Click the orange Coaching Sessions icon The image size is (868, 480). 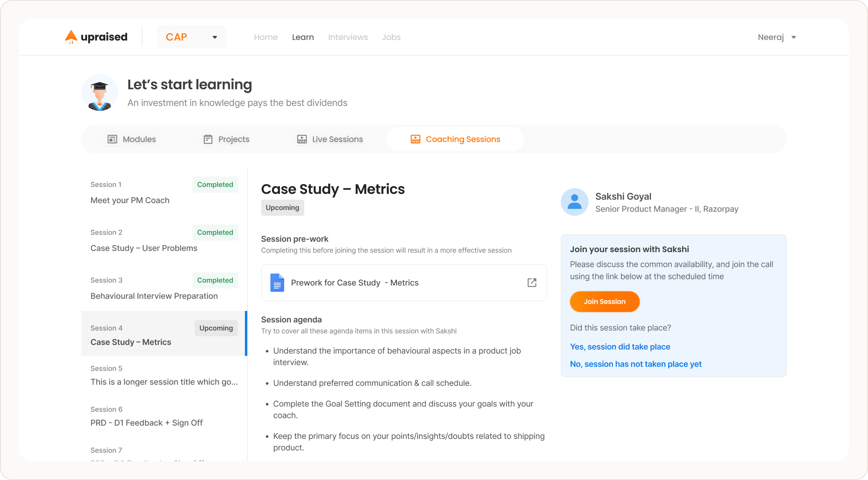tap(415, 139)
